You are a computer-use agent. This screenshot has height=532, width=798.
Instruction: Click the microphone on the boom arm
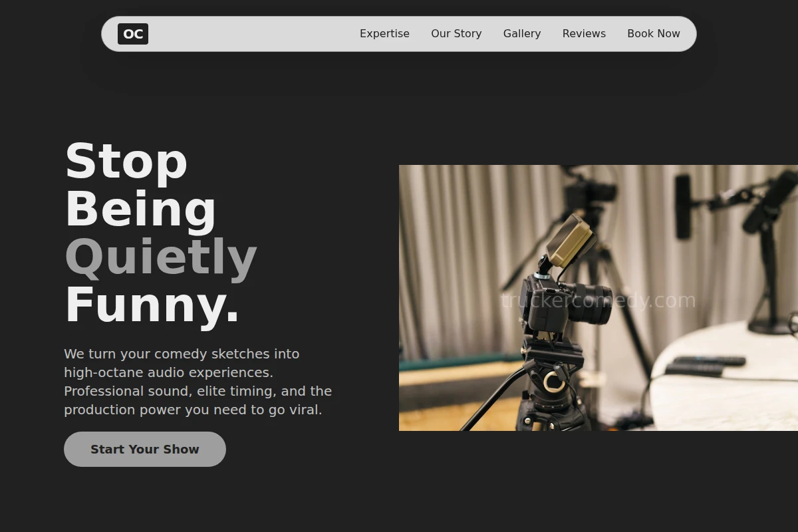(683, 206)
